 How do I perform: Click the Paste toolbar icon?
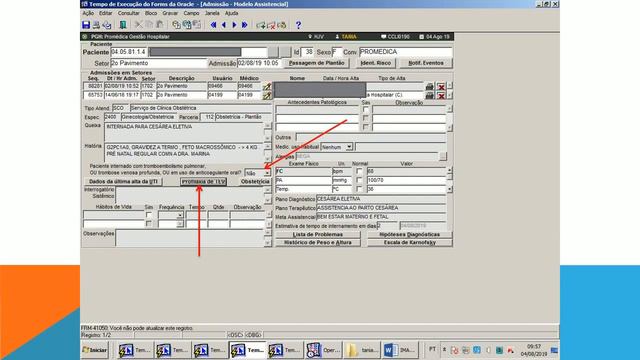tap(160, 25)
